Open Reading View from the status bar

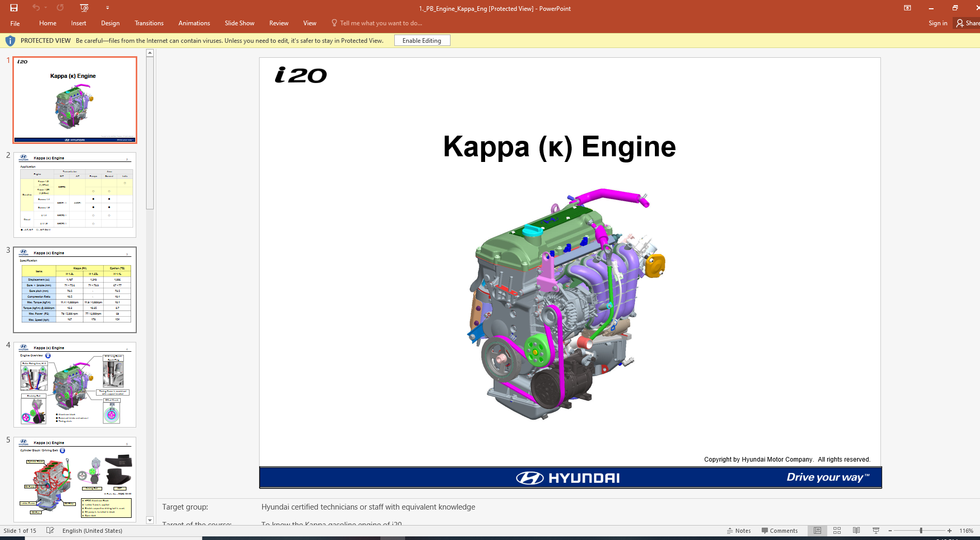point(856,530)
